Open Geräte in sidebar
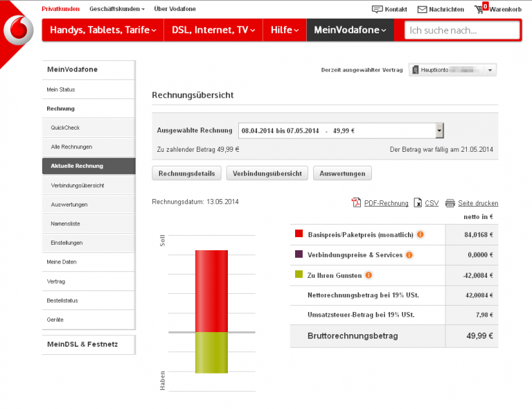This screenshot has height=409, width=532. click(x=89, y=320)
